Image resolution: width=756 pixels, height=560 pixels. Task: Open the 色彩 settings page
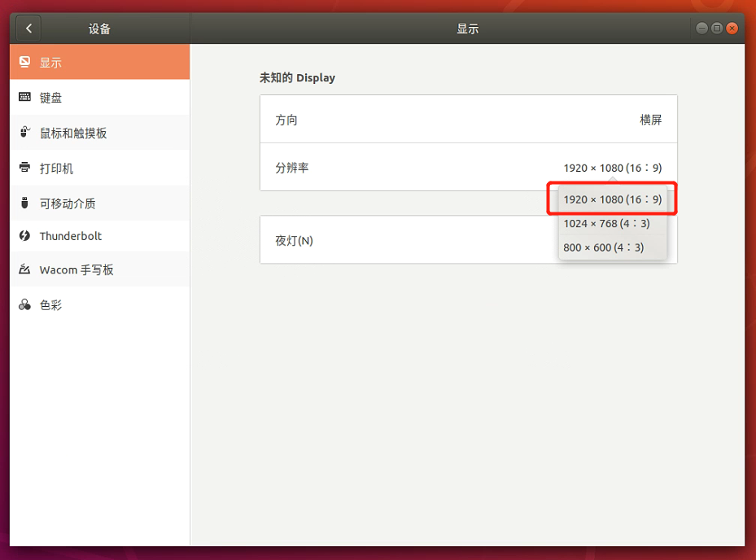coord(100,305)
